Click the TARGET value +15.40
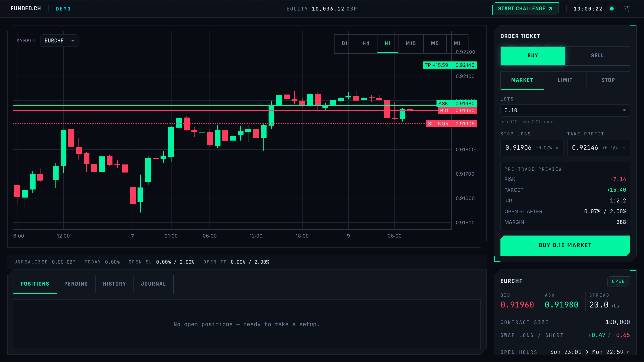Image resolution: width=644 pixels, height=362 pixels. point(616,190)
